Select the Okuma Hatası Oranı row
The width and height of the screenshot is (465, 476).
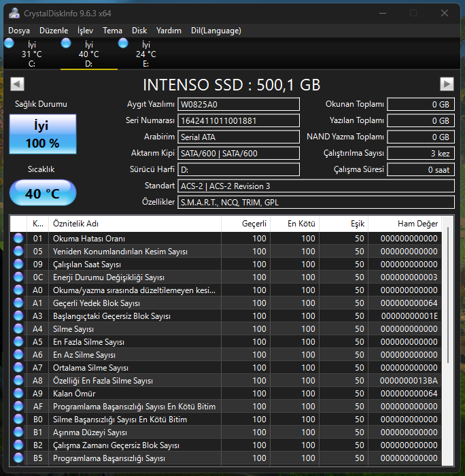point(226,238)
